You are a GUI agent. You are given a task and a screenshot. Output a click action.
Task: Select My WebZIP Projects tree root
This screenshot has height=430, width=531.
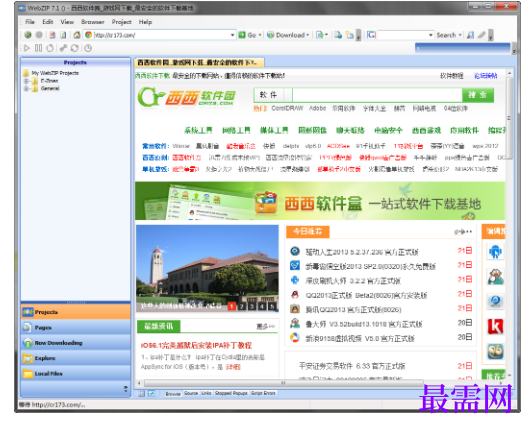click(x=55, y=73)
